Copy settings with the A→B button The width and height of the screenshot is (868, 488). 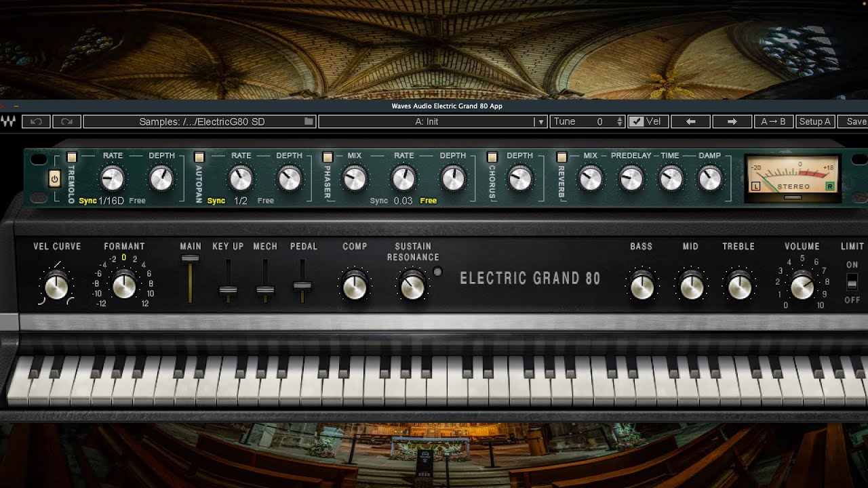(x=773, y=122)
